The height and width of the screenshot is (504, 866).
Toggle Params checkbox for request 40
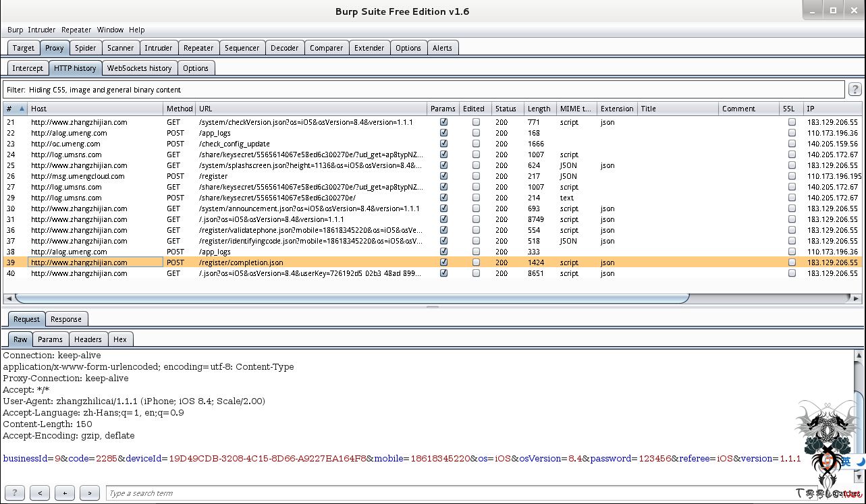click(x=443, y=273)
